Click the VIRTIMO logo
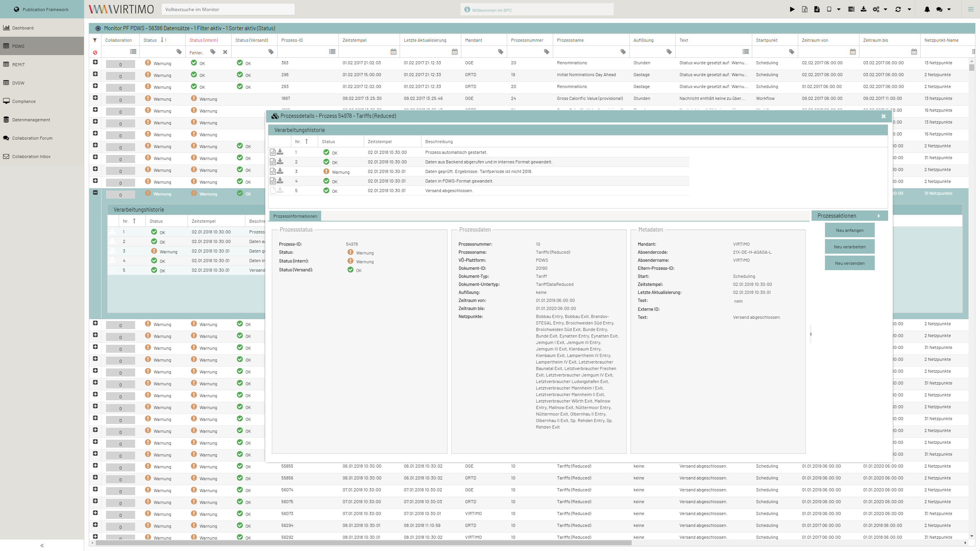The image size is (980, 551). (121, 9)
